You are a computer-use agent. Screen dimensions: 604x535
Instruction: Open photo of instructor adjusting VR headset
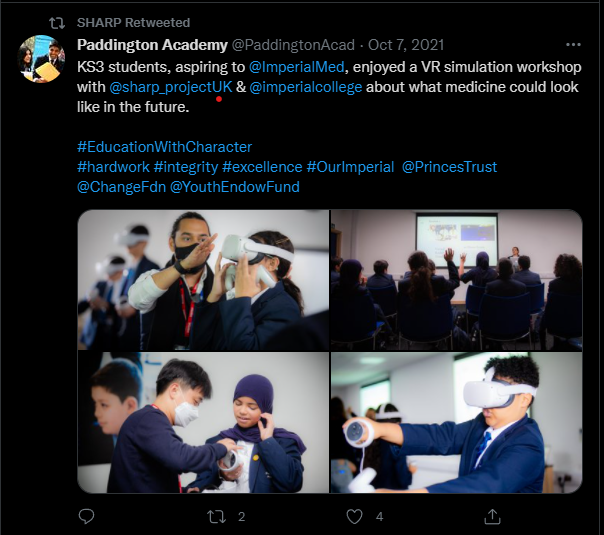pyautogui.click(x=203, y=280)
